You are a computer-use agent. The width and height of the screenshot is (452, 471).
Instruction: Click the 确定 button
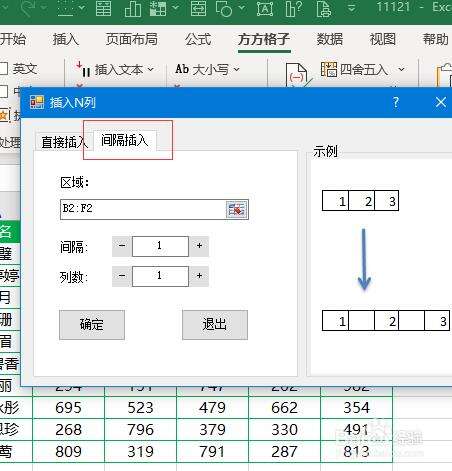[92, 325]
